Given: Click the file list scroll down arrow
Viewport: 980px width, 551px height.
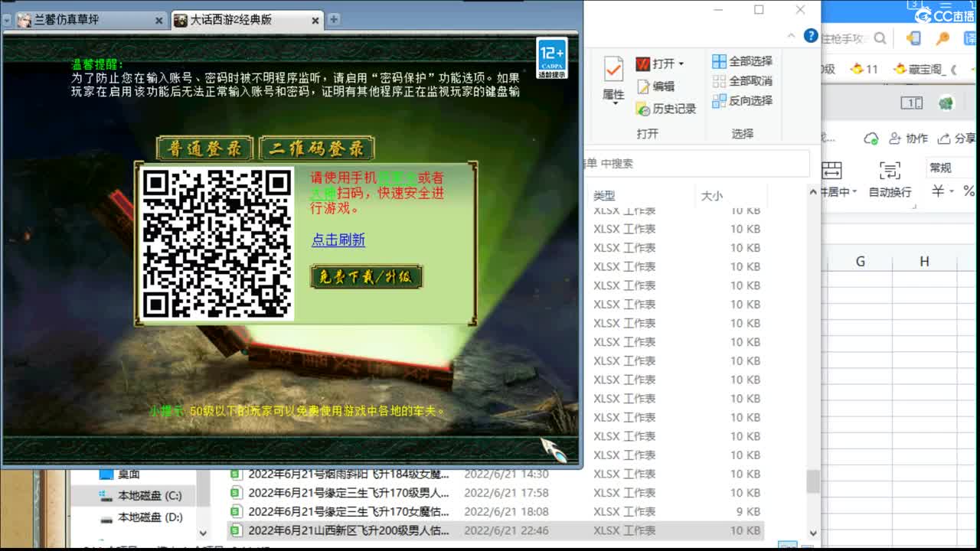Looking at the screenshot, I should click(x=812, y=533).
